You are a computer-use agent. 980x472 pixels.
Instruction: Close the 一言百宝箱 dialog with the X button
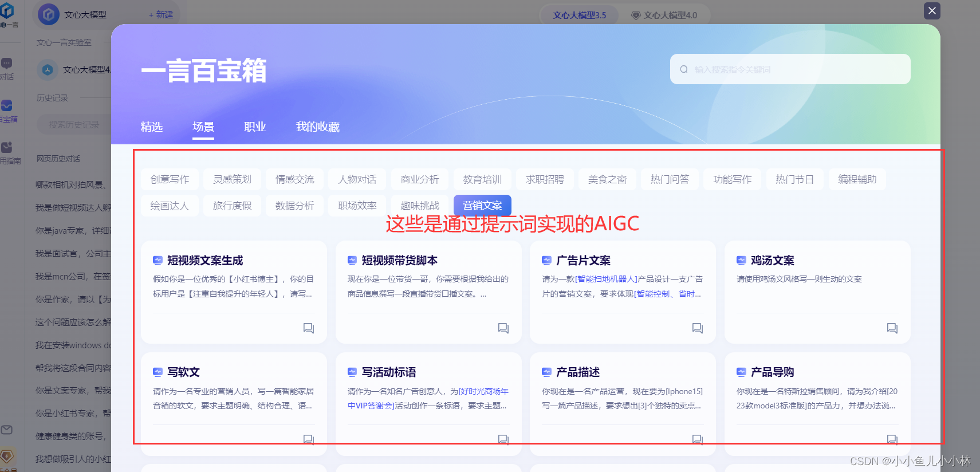click(932, 10)
